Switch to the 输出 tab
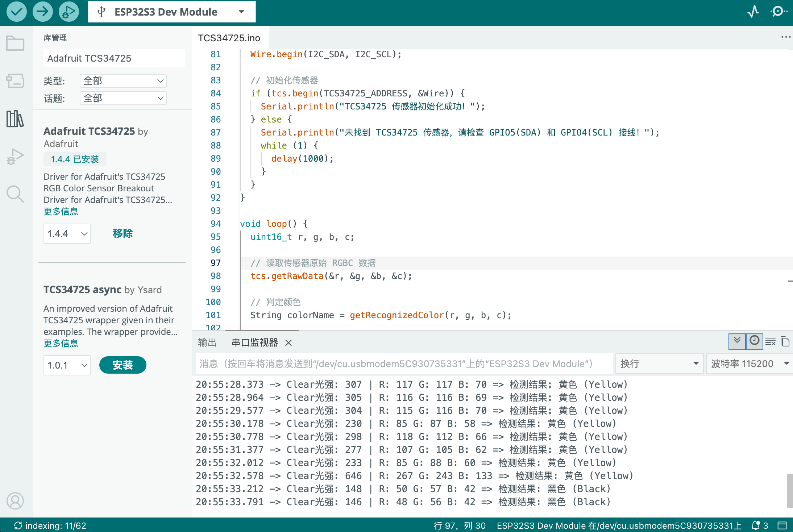The image size is (793, 532). tap(207, 342)
